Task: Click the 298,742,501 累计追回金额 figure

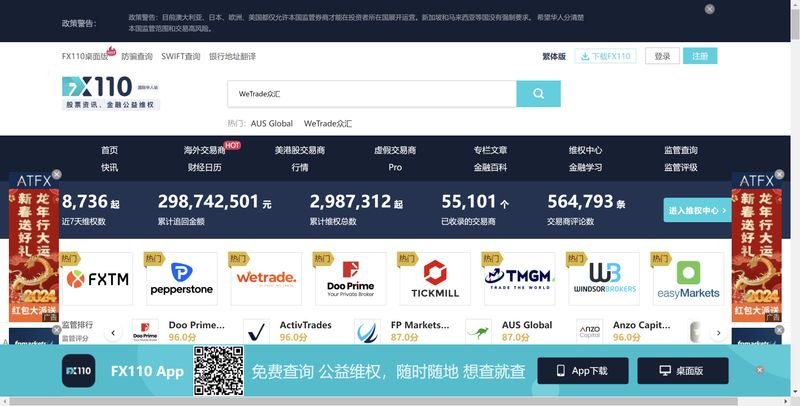Action: 214,201
